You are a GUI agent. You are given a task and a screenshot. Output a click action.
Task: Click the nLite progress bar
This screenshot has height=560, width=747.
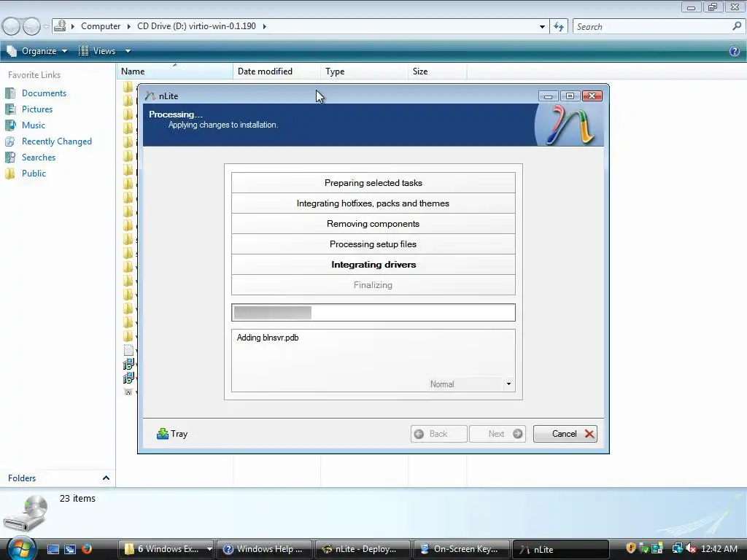coord(373,312)
